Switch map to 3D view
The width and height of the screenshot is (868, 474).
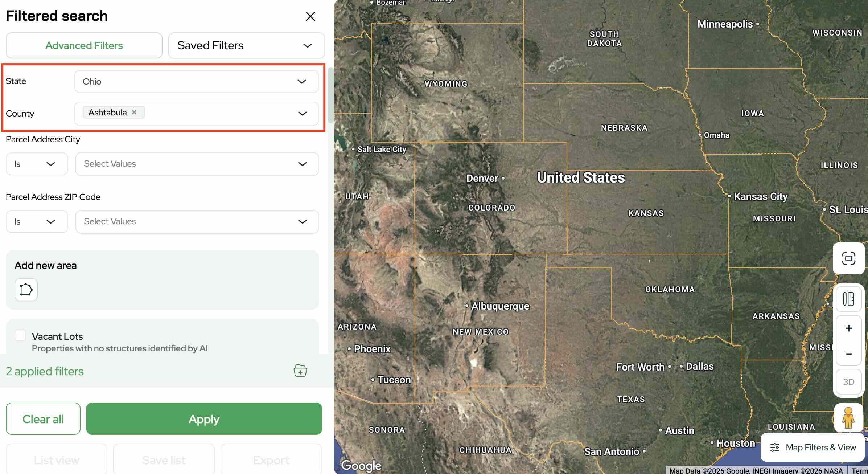pos(848,382)
